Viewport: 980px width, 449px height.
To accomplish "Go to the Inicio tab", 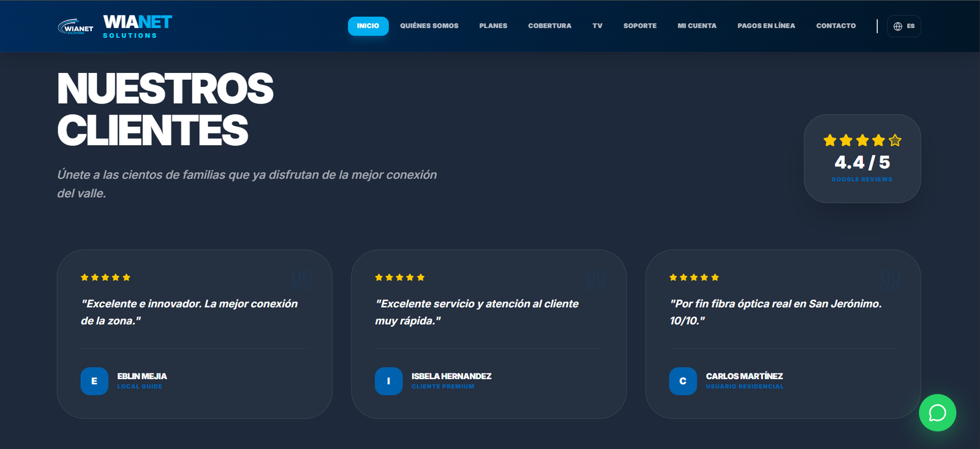I will coord(368,26).
